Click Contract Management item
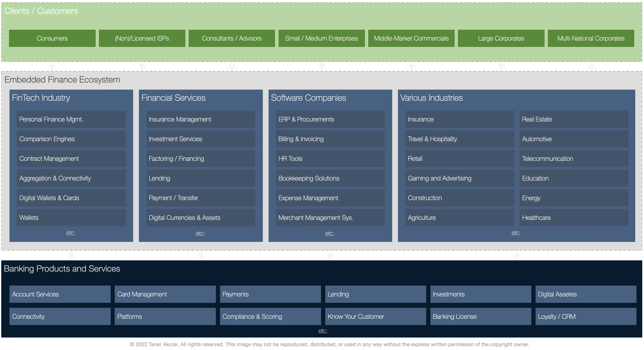 tap(71, 159)
